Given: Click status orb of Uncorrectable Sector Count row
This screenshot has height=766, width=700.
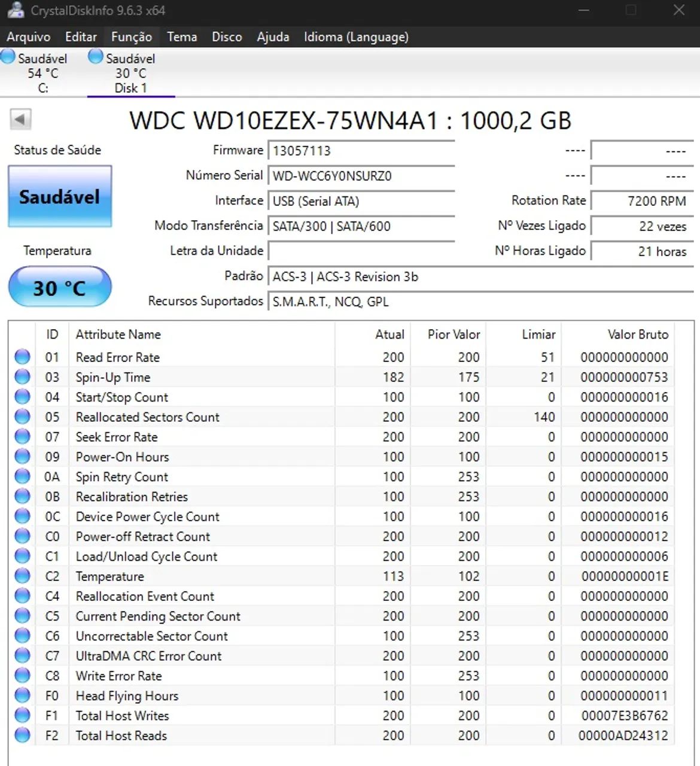Looking at the screenshot, I should point(22,636).
